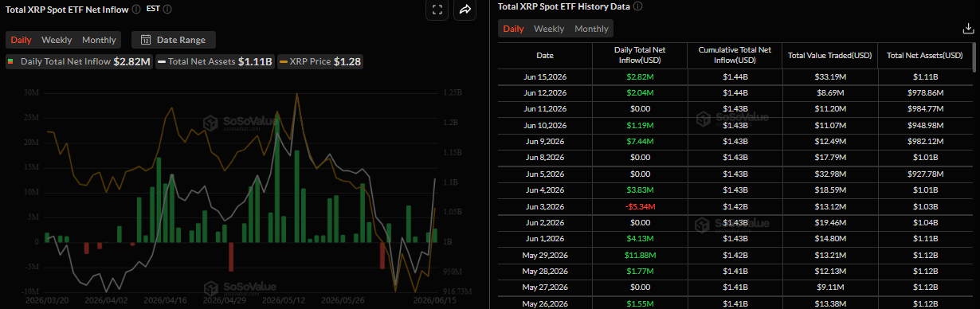Click the $8.69M value traded cell
Viewport: 980px width, 309px height.
829,93
